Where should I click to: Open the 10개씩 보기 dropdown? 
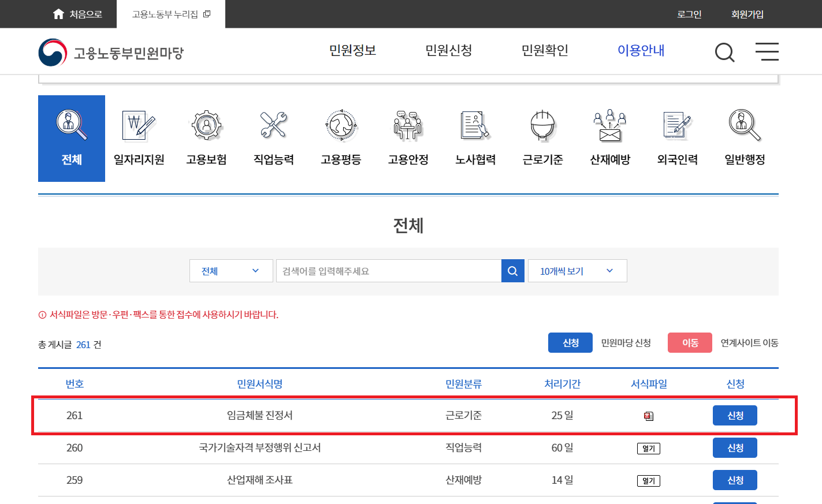pos(577,270)
